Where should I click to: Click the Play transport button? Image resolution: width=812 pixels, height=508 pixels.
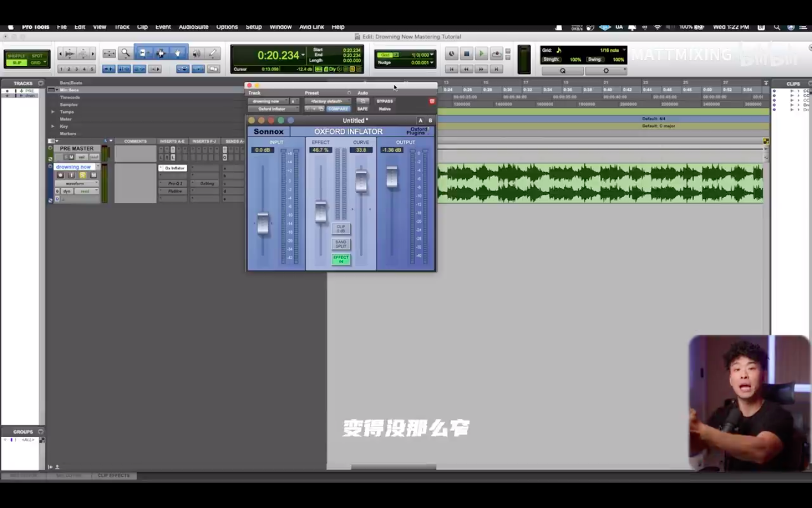(481, 54)
